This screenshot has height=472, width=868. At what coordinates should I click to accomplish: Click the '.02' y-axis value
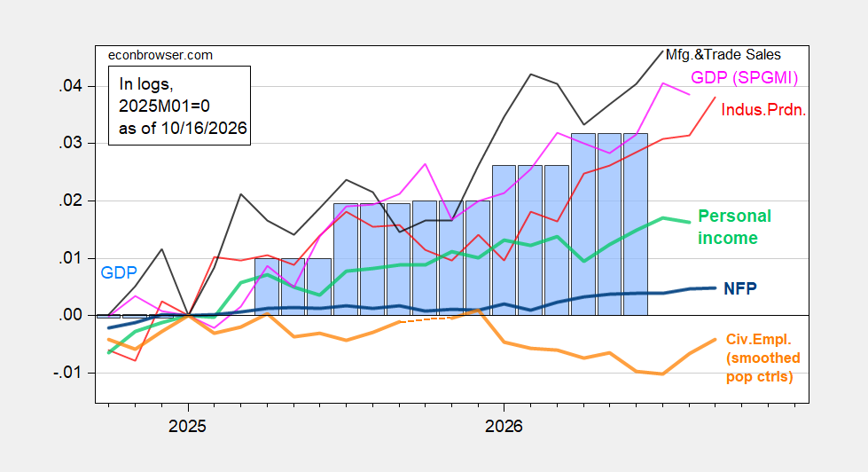(x=70, y=201)
